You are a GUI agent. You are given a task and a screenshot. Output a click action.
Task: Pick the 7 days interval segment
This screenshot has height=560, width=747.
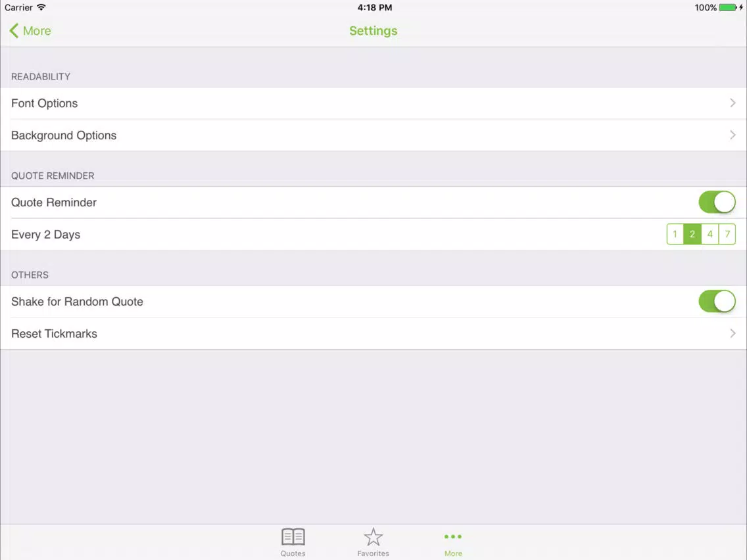(727, 234)
